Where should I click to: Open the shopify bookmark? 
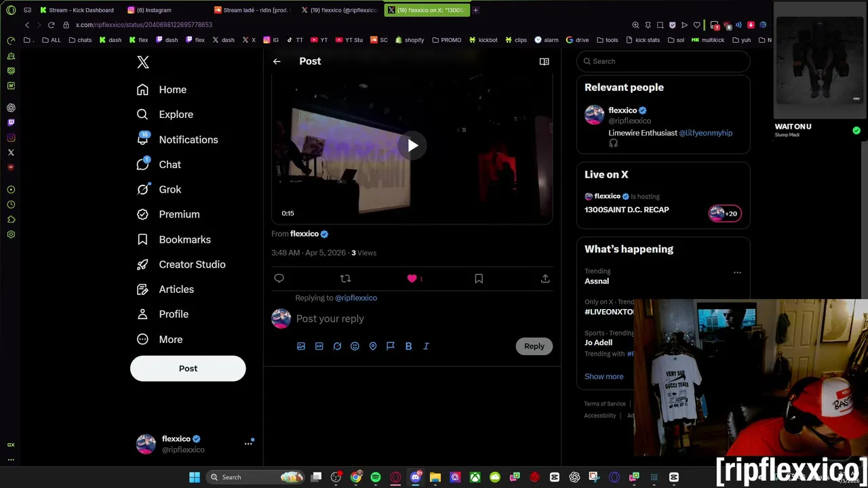point(410,40)
